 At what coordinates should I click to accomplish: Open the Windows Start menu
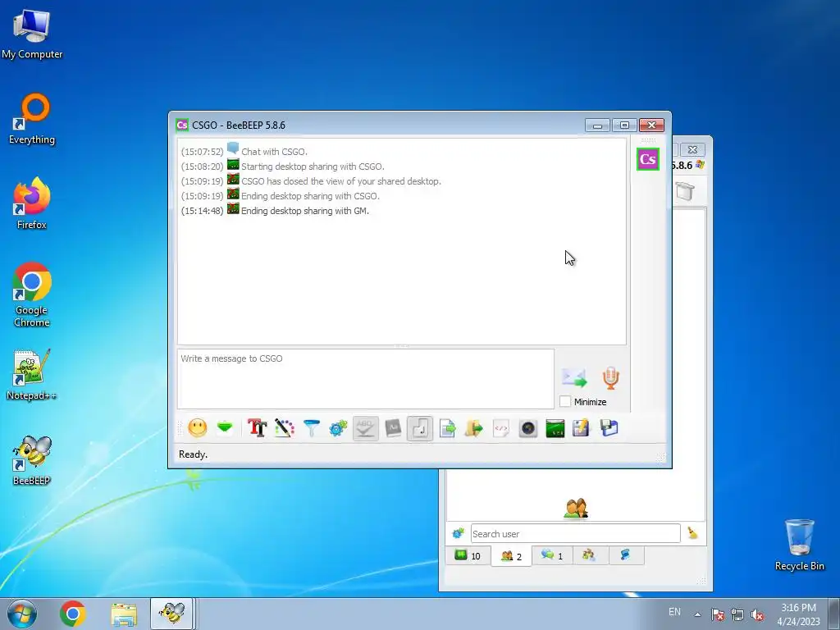coord(22,614)
